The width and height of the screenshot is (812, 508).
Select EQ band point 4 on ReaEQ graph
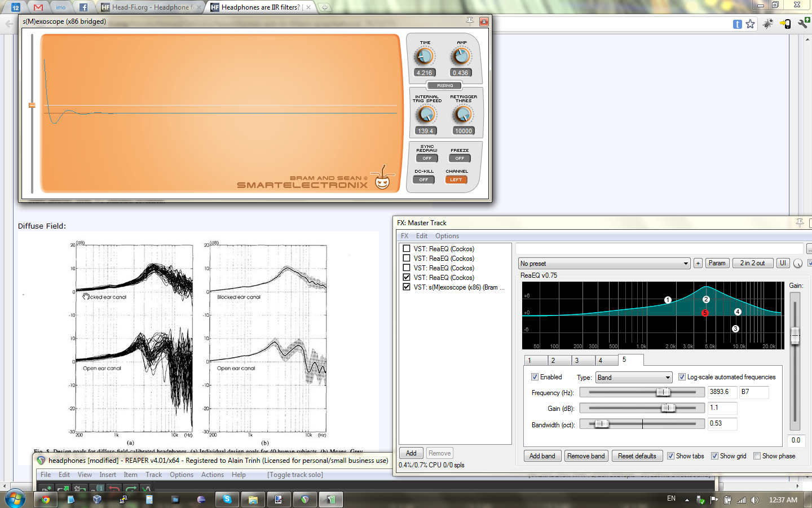click(738, 312)
